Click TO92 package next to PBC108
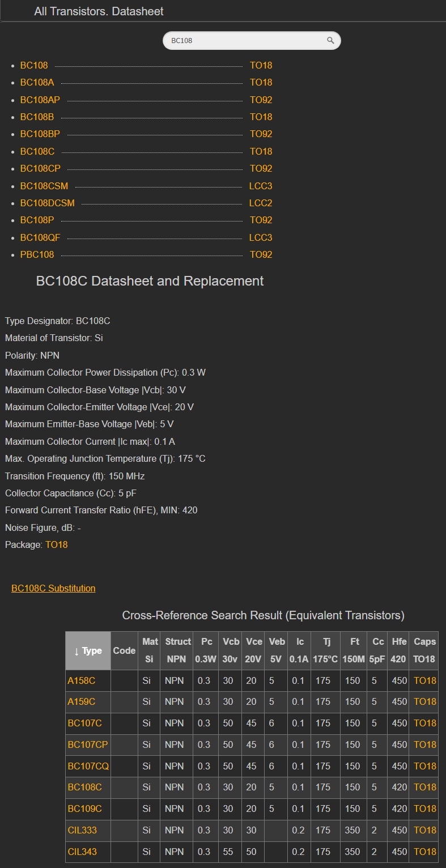The image size is (446, 868). coord(261,254)
